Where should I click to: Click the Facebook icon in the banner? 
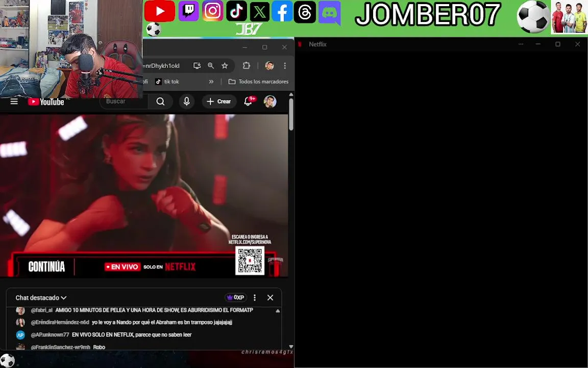[x=282, y=11]
